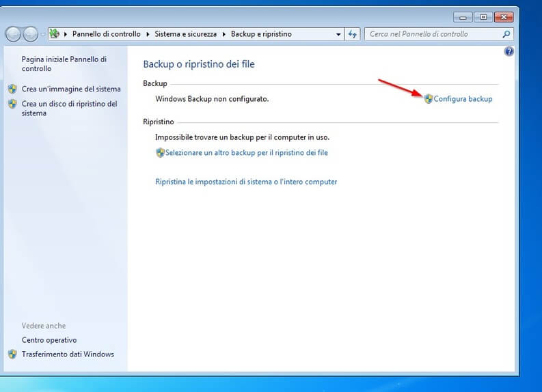Select Backup e ripristino breadcrumb

(x=261, y=34)
